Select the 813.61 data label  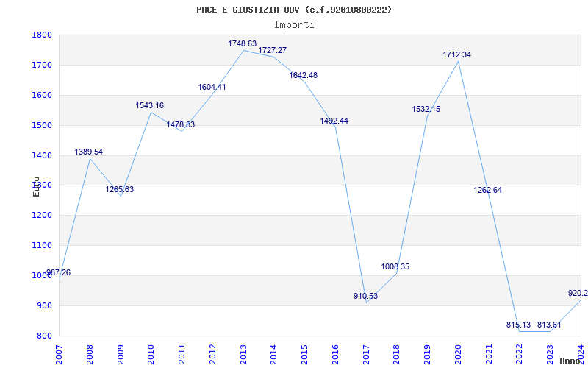(549, 325)
